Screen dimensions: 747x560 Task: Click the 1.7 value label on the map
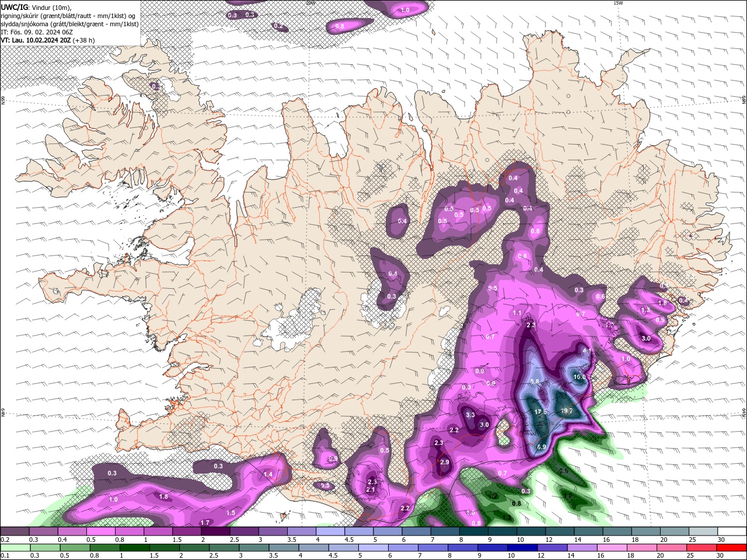205,523
